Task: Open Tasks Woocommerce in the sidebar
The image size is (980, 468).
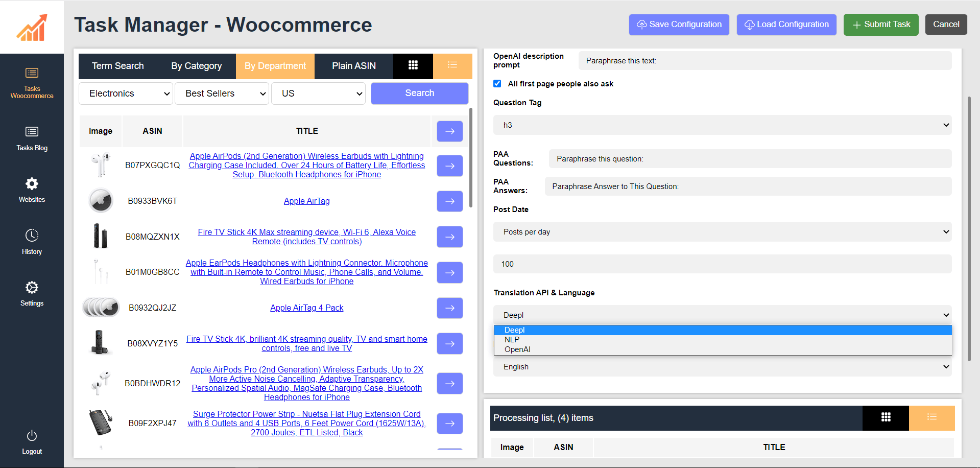Action: click(32, 83)
